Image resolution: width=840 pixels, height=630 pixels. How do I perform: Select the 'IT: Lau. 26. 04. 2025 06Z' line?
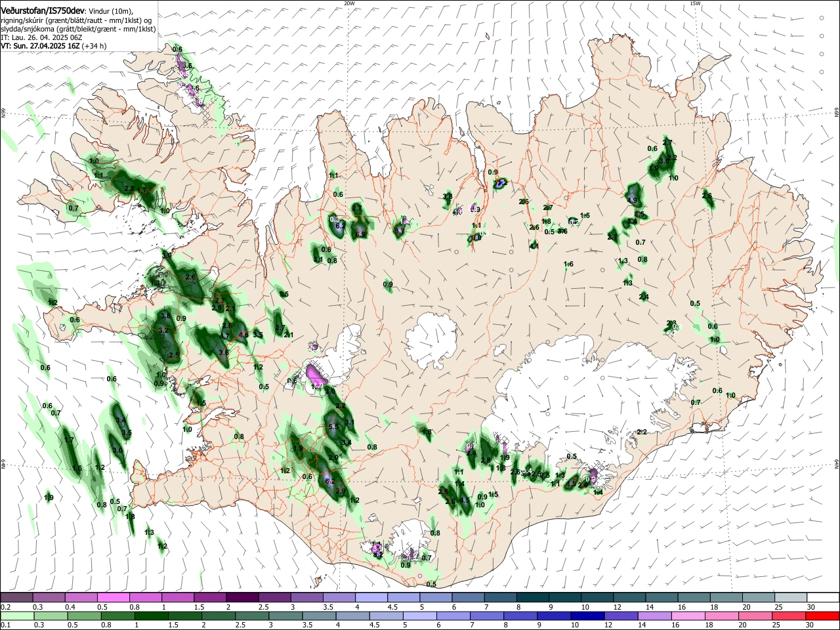40,37
